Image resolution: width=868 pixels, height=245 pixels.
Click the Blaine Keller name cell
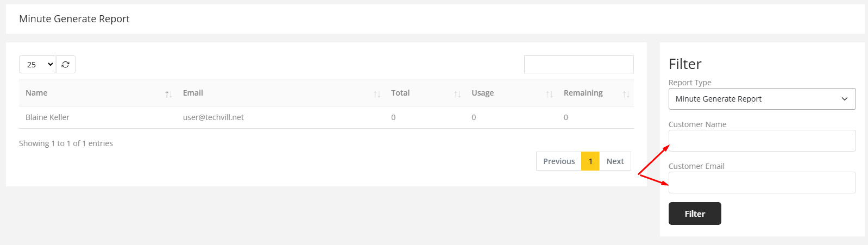48,117
